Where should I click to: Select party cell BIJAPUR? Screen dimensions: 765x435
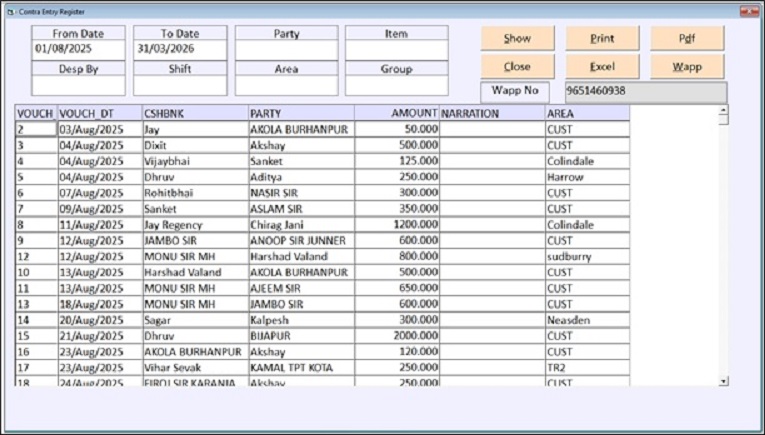tap(302, 336)
